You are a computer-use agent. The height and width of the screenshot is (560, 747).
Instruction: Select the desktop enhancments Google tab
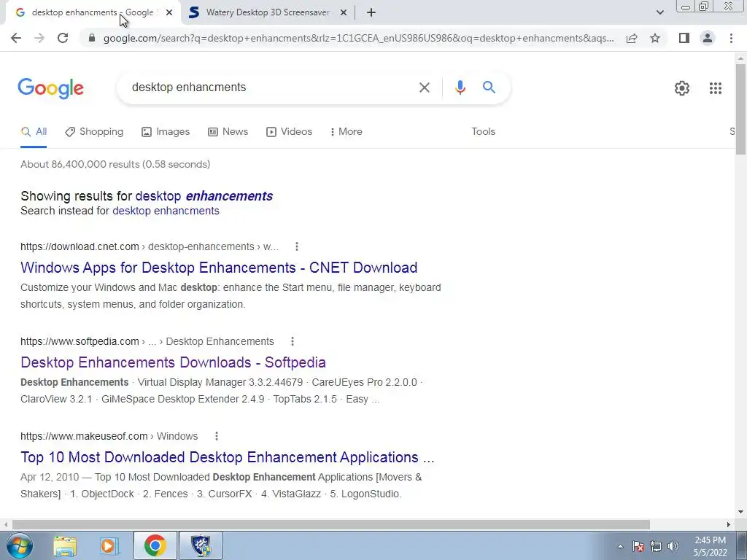[93, 13]
